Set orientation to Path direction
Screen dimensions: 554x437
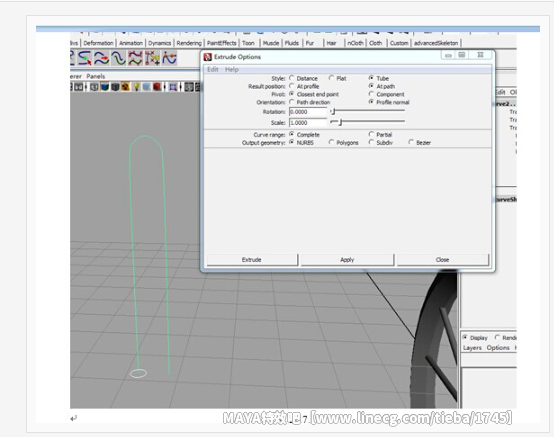click(291, 102)
